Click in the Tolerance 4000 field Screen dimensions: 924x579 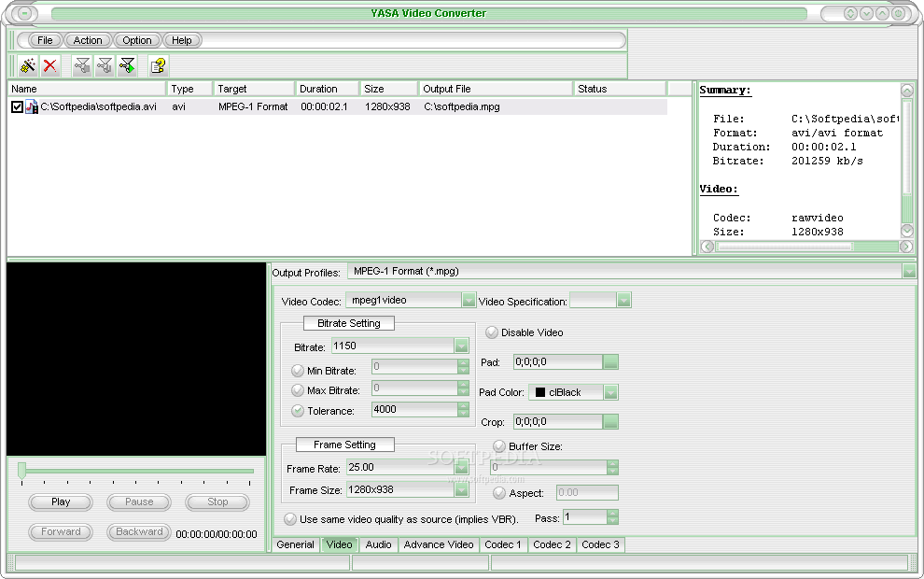point(414,409)
